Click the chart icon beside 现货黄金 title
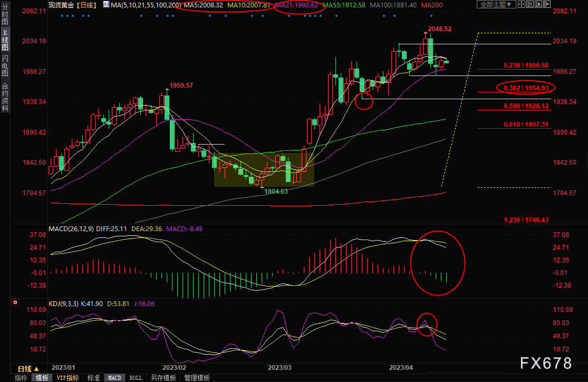The image size is (588, 382). 106,5
